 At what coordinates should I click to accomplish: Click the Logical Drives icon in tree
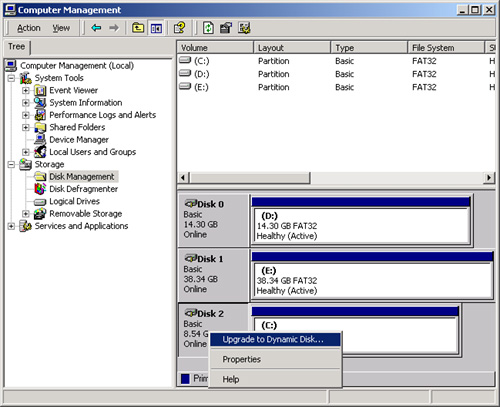click(40, 202)
